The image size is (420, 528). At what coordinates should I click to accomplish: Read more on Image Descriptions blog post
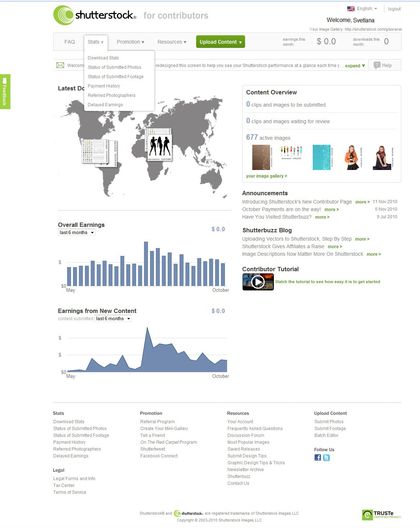[x=374, y=254]
